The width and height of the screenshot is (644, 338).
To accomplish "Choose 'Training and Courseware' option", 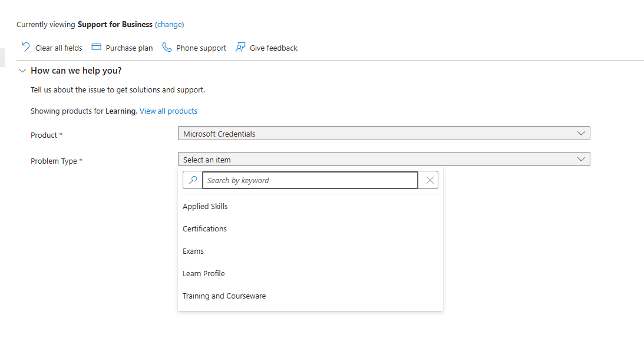I will coord(311,296).
